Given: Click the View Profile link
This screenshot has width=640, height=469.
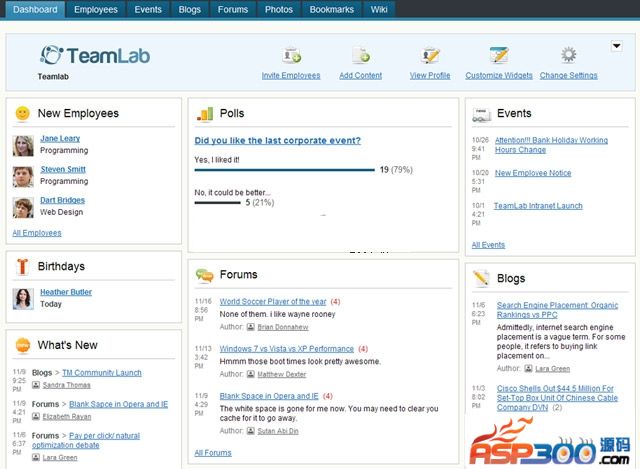Looking at the screenshot, I should click(430, 76).
